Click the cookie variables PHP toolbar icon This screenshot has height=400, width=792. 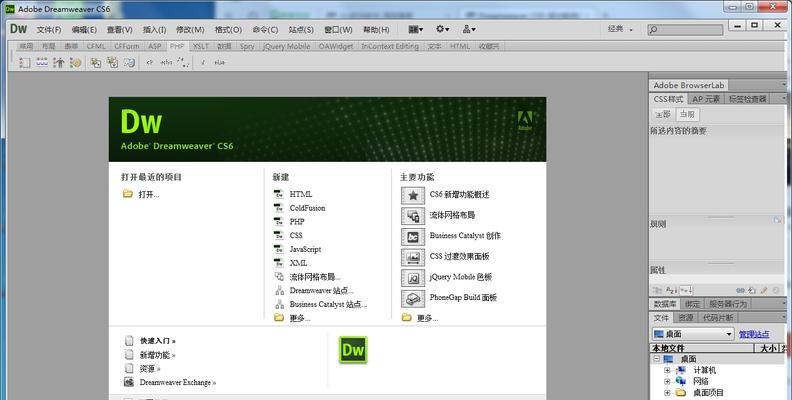75,62
